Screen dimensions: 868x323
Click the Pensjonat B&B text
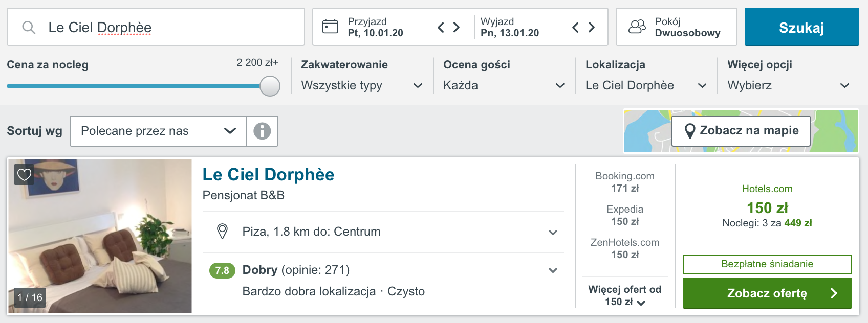[x=244, y=195]
